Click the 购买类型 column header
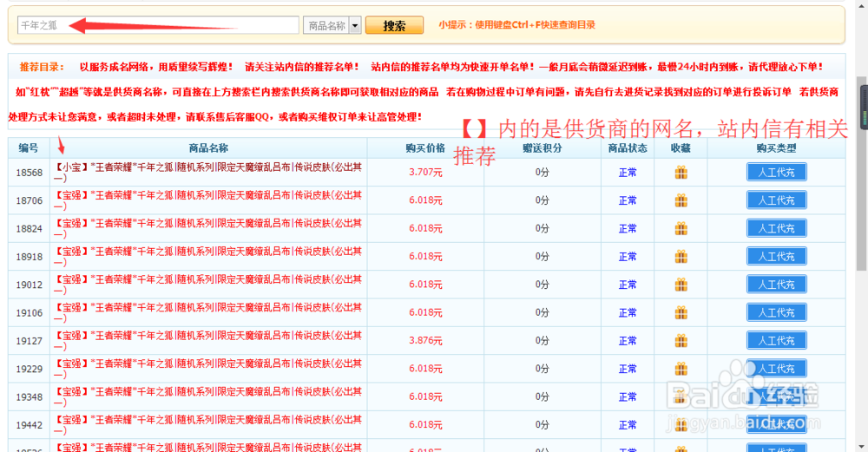This screenshot has width=868, height=452. 776,147
